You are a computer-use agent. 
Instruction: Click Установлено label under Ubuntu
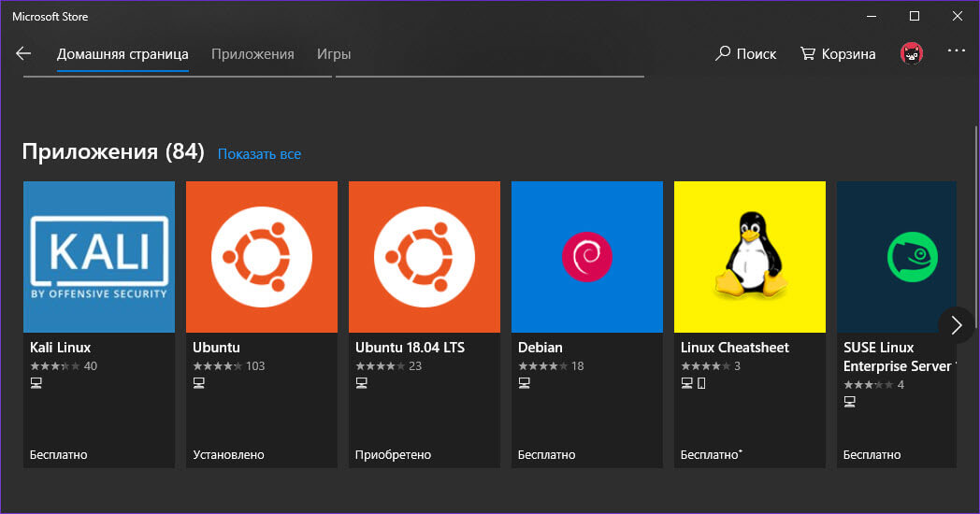[x=228, y=455]
